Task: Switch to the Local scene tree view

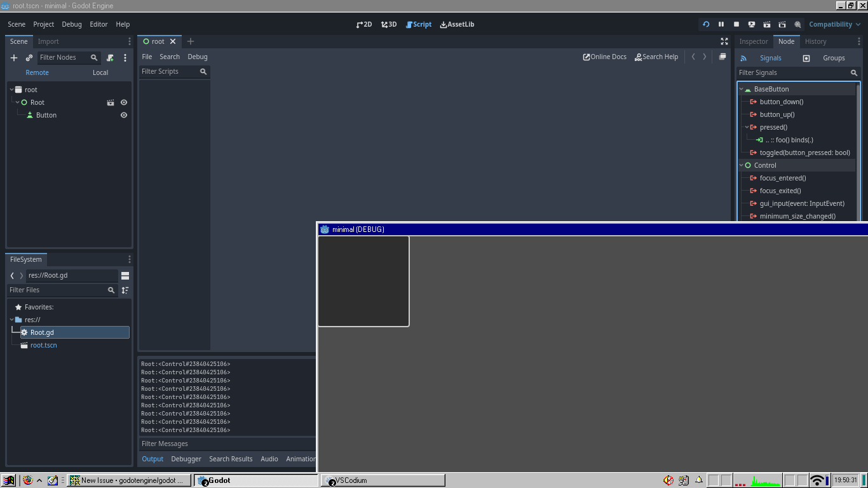Action: (100, 72)
